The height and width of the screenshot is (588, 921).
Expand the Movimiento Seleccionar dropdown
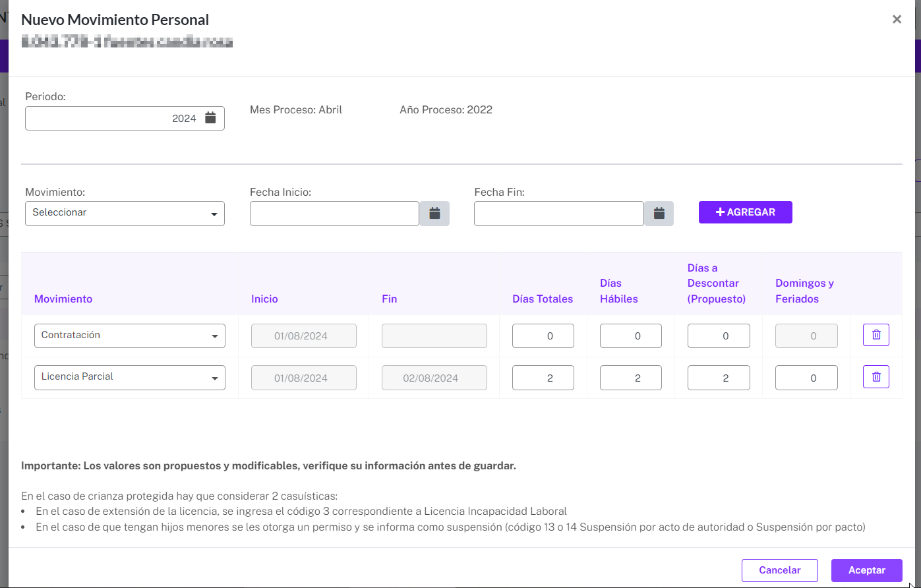click(125, 214)
